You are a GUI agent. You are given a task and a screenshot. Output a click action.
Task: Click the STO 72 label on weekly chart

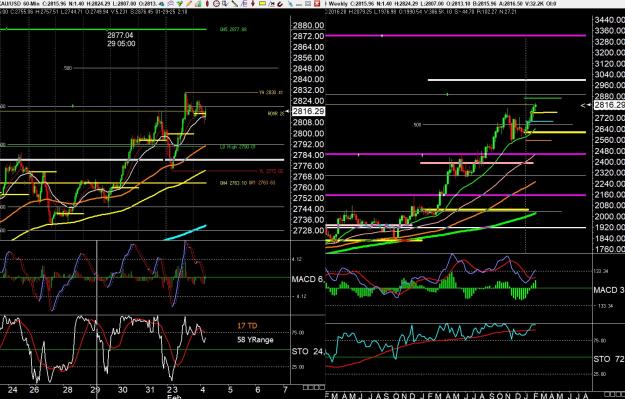click(609, 359)
